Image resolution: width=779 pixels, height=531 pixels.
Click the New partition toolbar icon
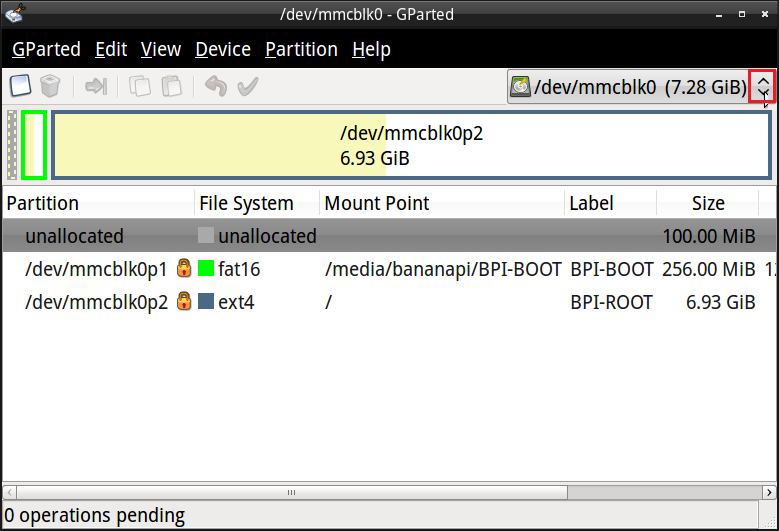[20, 87]
